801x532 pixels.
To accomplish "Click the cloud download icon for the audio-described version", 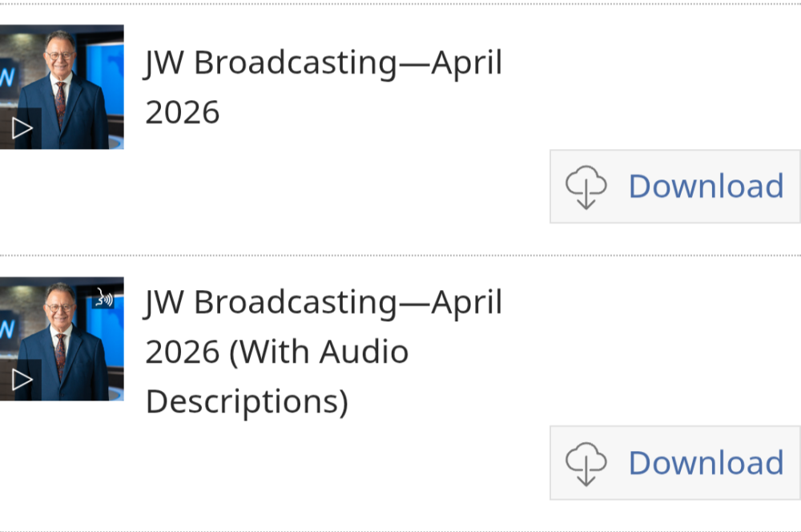I will click(587, 462).
